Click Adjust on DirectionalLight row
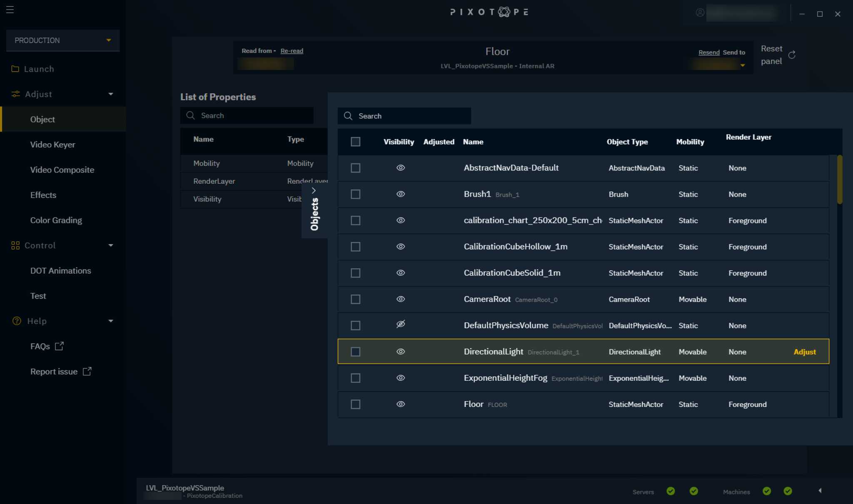 click(x=804, y=352)
